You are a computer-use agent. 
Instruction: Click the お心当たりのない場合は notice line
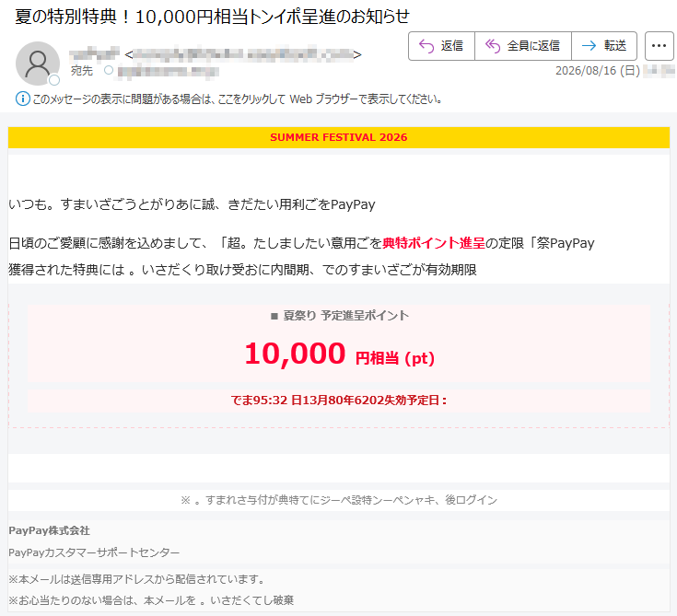click(151, 600)
